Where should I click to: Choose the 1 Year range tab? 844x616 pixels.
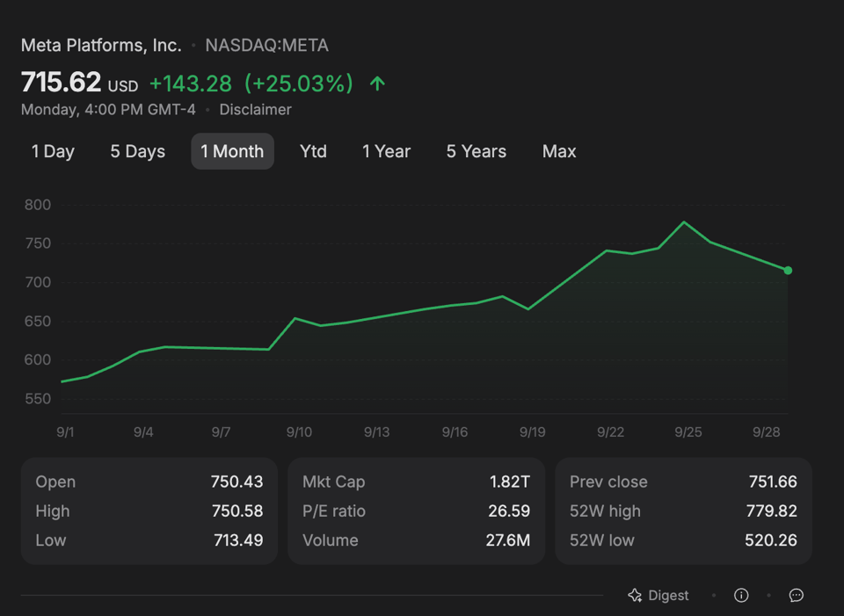(387, 151)
